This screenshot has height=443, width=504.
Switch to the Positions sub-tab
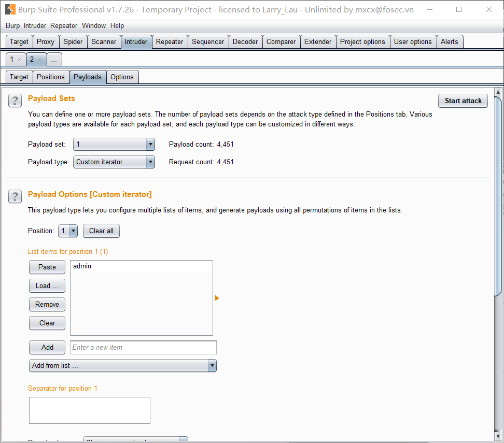pos(51,77)
